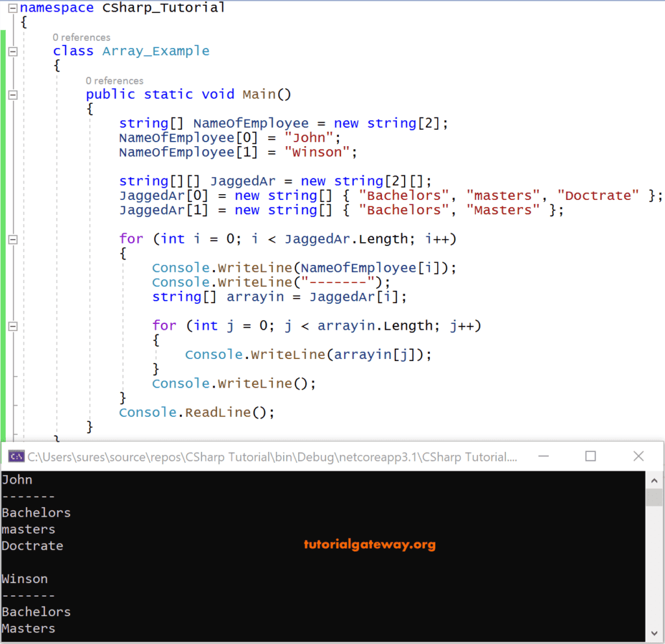
Task: Minimize the console window
Action: [544, 456]
